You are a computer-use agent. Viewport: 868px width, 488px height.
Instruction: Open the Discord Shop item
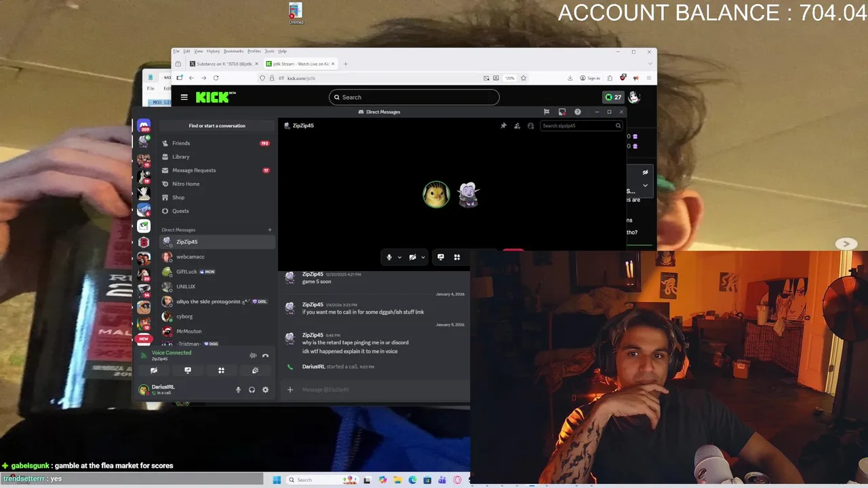[x=217, y=197]
